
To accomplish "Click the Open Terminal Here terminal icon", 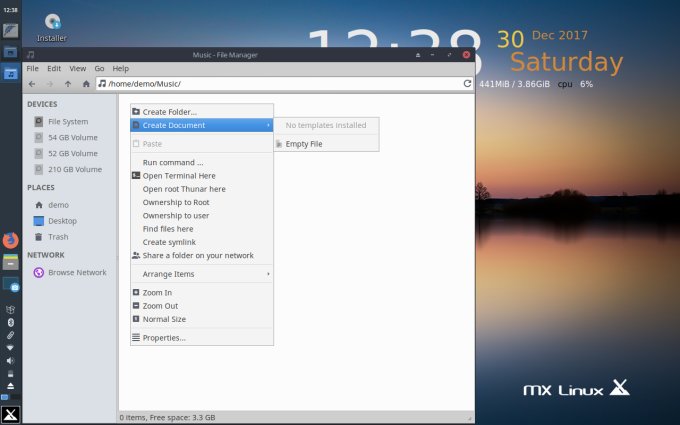I will point(136,176).
